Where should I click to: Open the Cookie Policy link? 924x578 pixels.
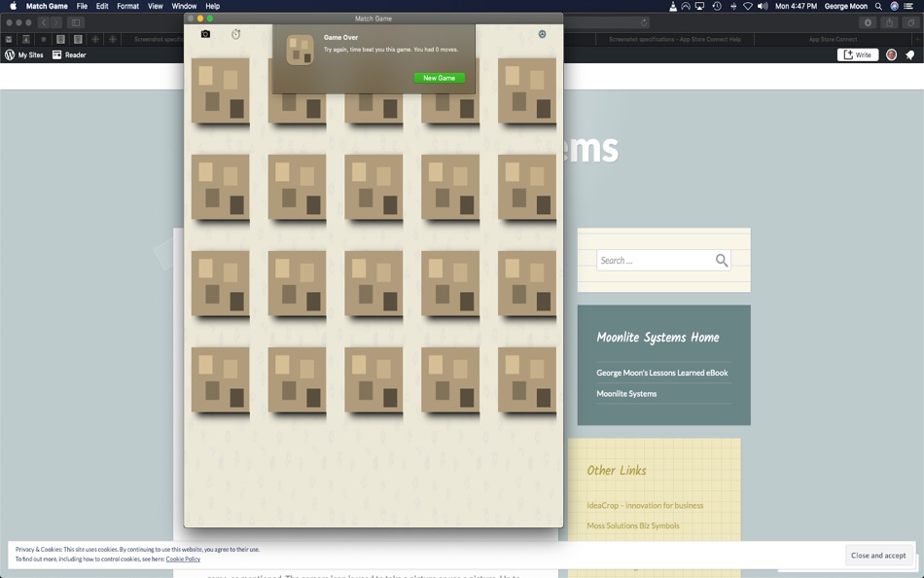point(183,559)
